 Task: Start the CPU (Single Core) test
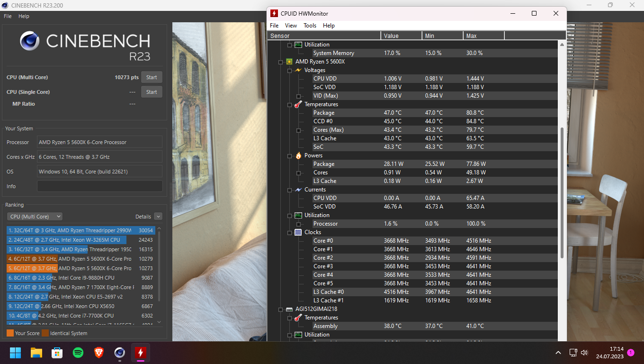(x=152, y=92)
